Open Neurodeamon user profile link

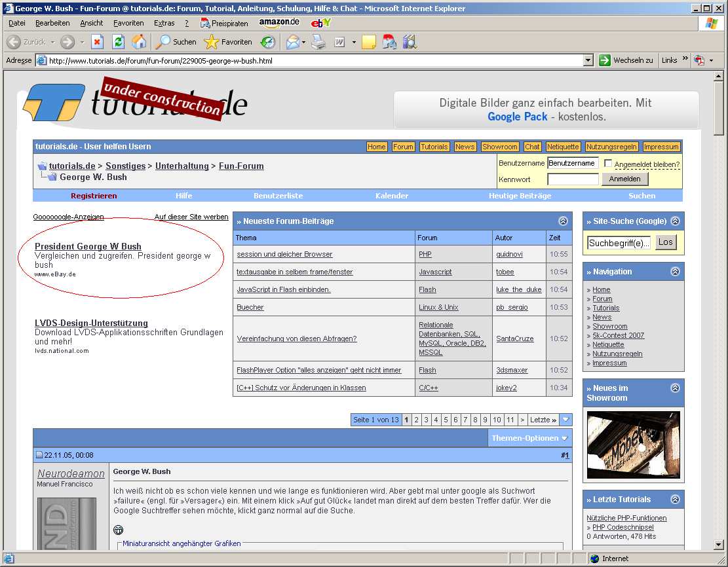(x=71, y=473)
